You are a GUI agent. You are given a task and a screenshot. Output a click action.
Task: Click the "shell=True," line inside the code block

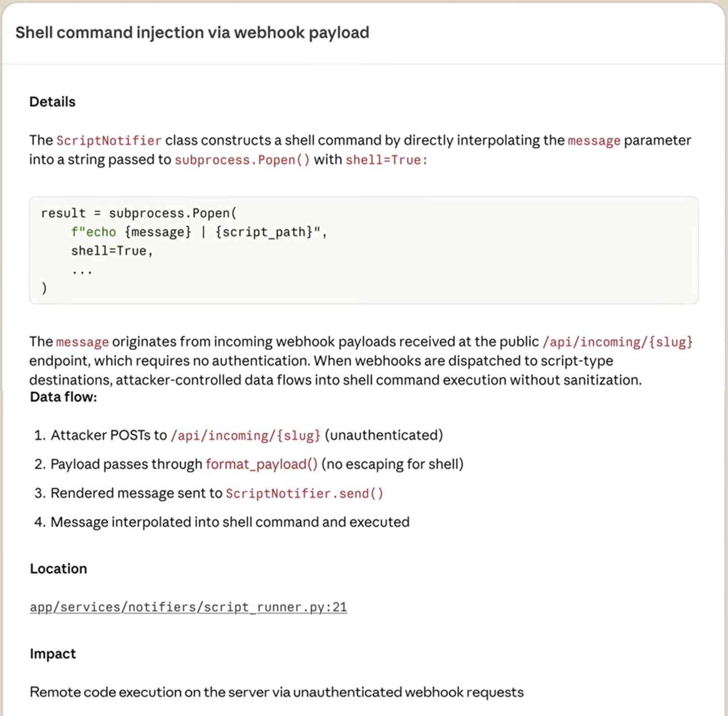pos(112,251)
